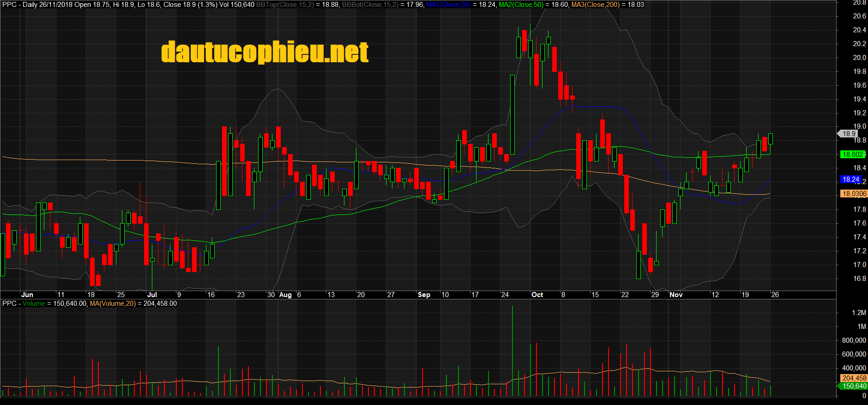Click the blue MA1(Close,20) legend label
Image resolution: width=868 pixels, height=405 pixels.
(x=448, y=5)
